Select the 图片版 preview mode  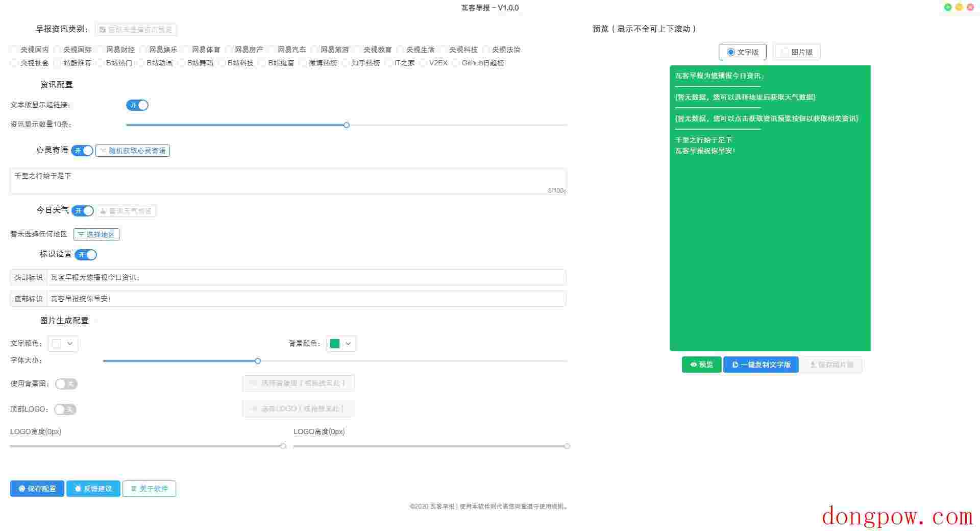(796, 52)
